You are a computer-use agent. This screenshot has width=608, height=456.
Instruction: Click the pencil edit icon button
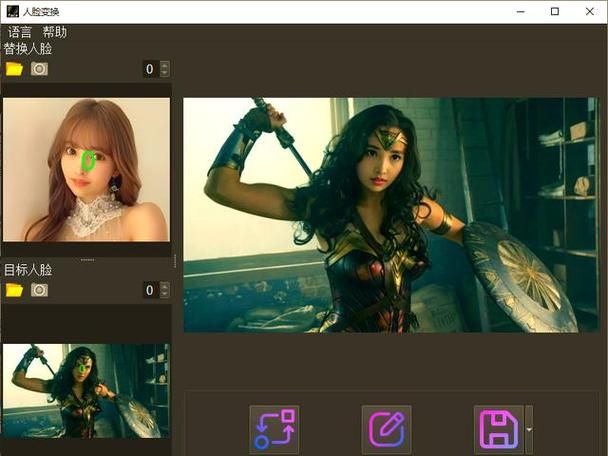coord(386,430)
